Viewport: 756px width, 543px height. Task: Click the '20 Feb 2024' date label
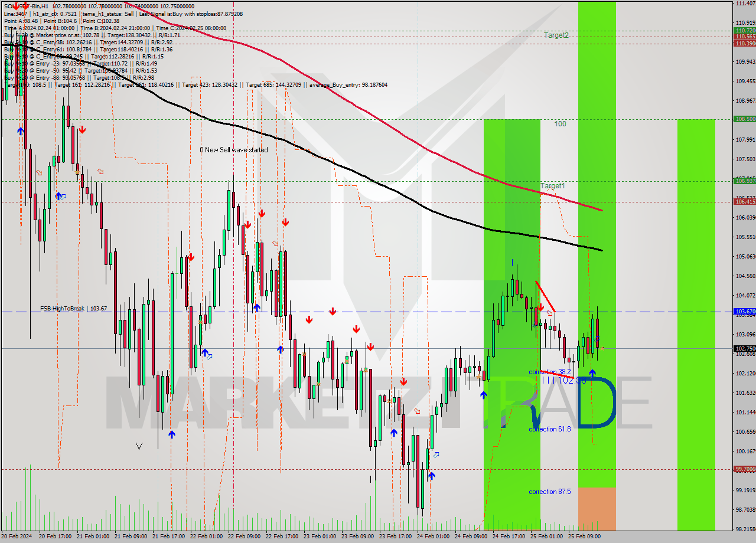[x=17, y=537]
